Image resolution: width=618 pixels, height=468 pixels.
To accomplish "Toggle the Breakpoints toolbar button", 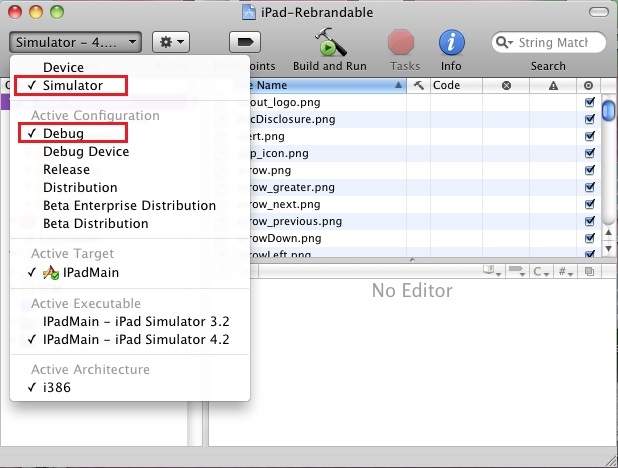I will [x=244, y=42].
